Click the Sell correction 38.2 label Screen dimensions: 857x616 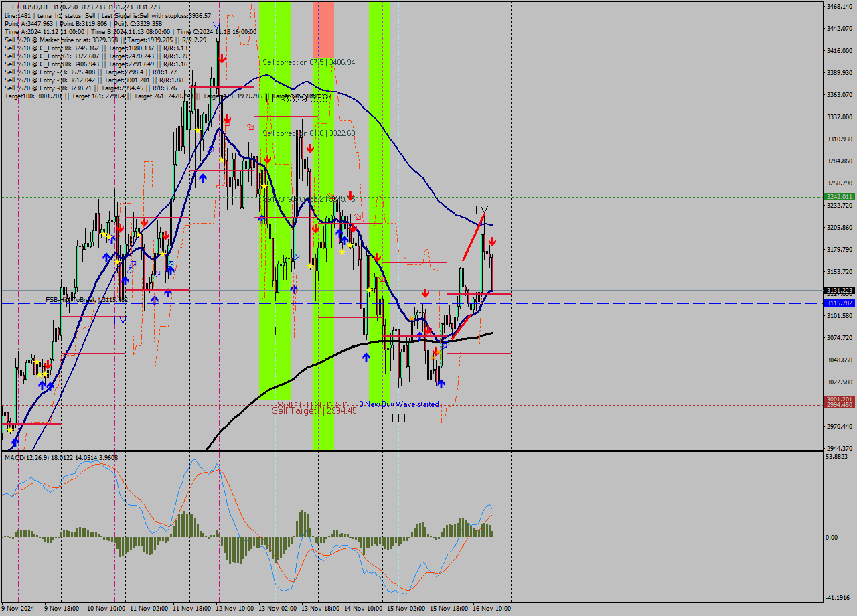(309, 199)
